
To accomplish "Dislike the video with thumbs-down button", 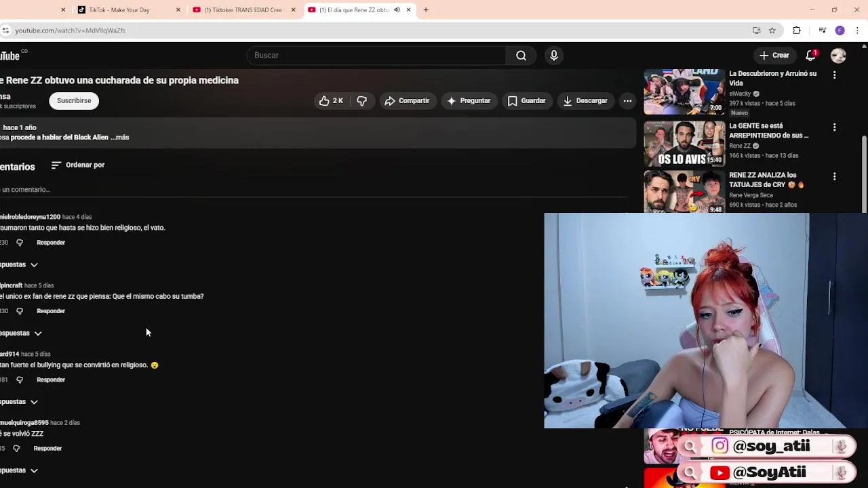I will tap(362, 101).
